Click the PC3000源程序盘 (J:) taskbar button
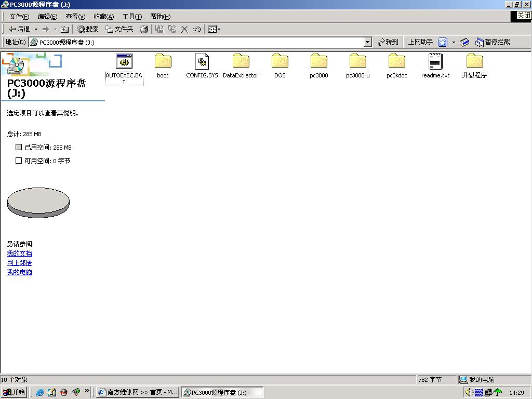The height and width of the screenshot is (399, 532). (x=222, y=392)
